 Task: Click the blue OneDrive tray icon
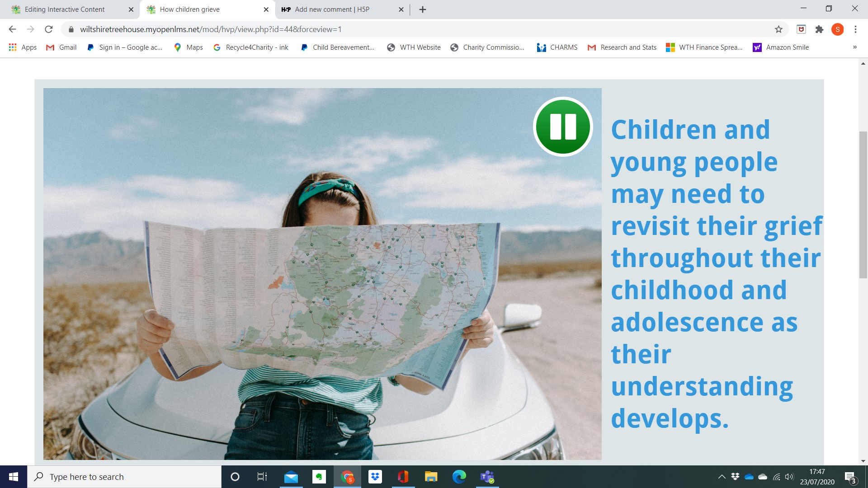(749, 477)
